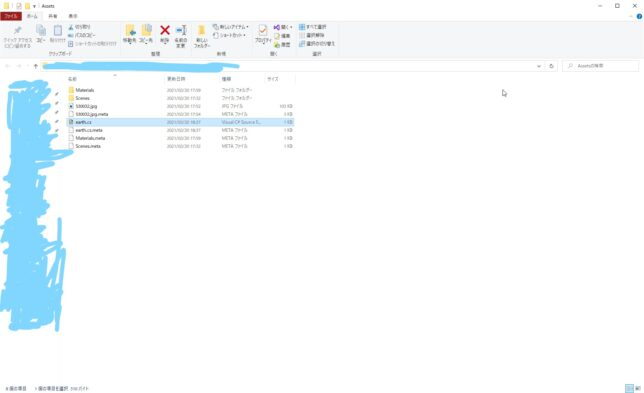
Task: Click Copy path (パスのコピー)
Action: pyautogui.click(x=82, y=35)
